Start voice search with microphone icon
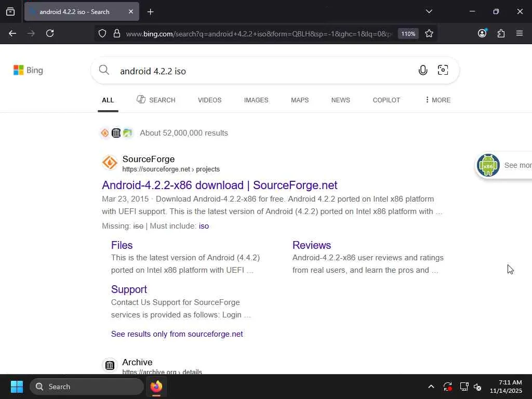The width and height of the screenshot is (532, 399). click(x=423, y=70)
